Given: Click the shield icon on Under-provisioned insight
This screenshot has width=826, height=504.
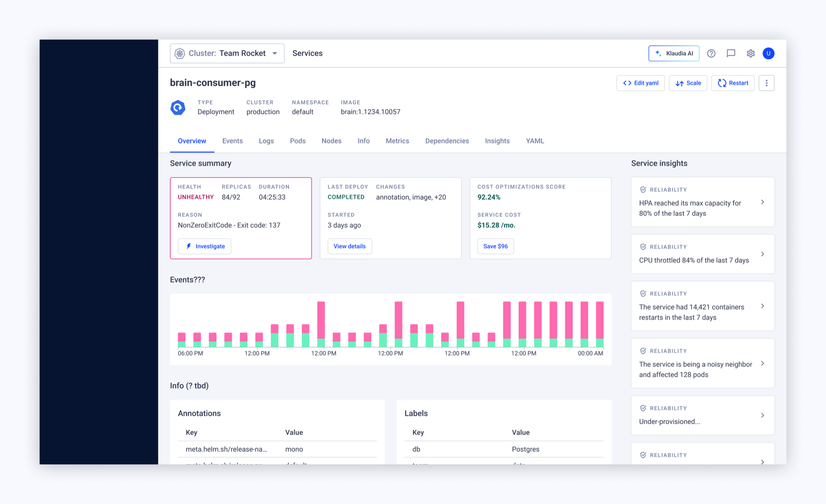Looking at the screenshot, I should [643, 409].
